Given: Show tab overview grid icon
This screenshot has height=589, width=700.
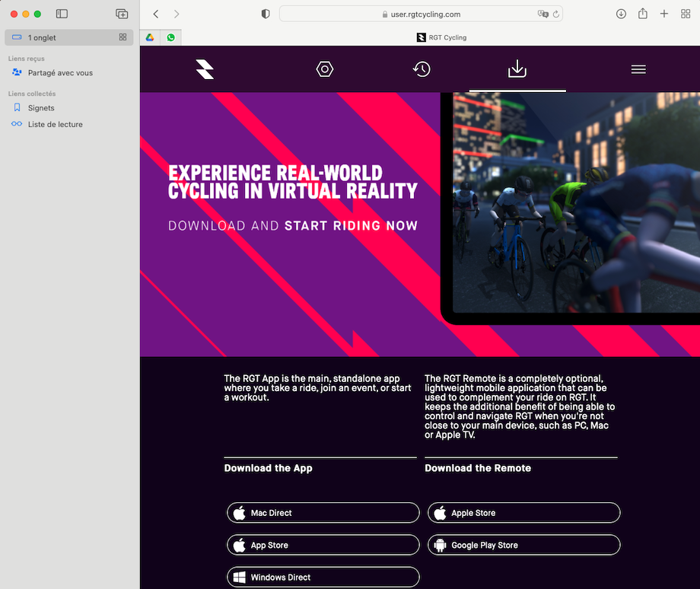Looking at the screenshot, I should (x=686, y=14).
